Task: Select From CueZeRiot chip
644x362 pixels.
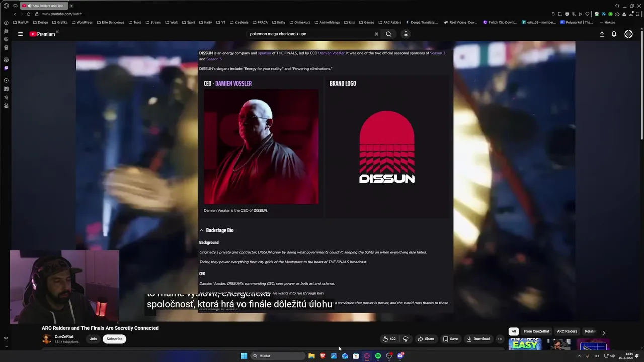Action: 536,331
